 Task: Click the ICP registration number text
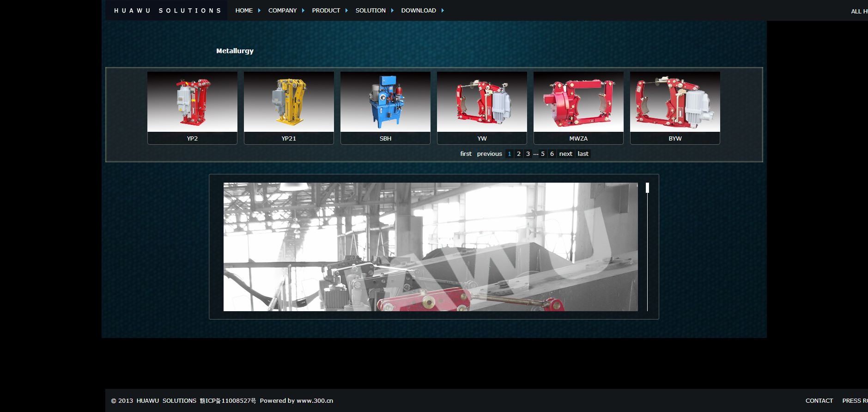pyautogui.click(x=228, y=401)
